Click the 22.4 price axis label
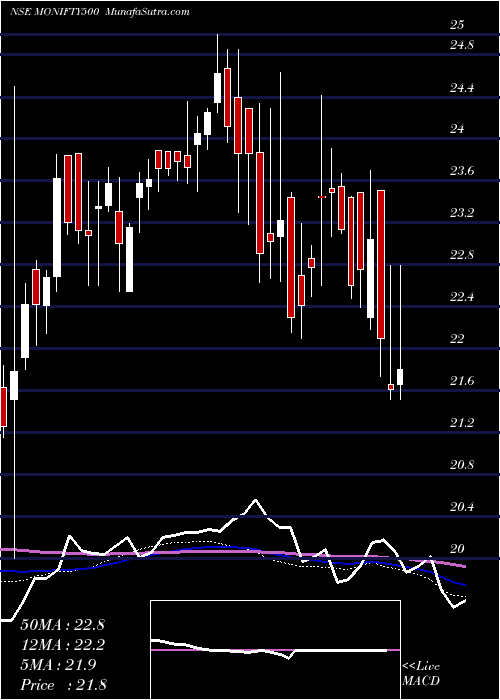This screenshot has height=700, width=500. (x=461, y=297)
